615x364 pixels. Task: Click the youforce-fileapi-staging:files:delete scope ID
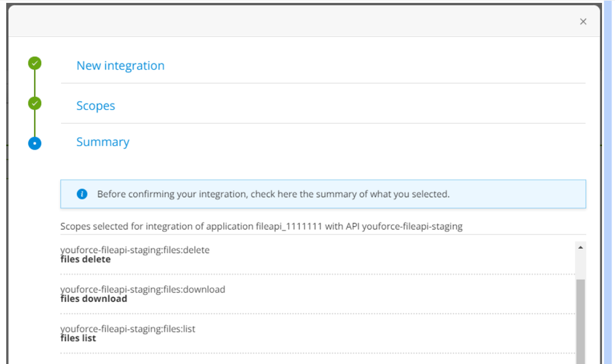coord(135,250)
